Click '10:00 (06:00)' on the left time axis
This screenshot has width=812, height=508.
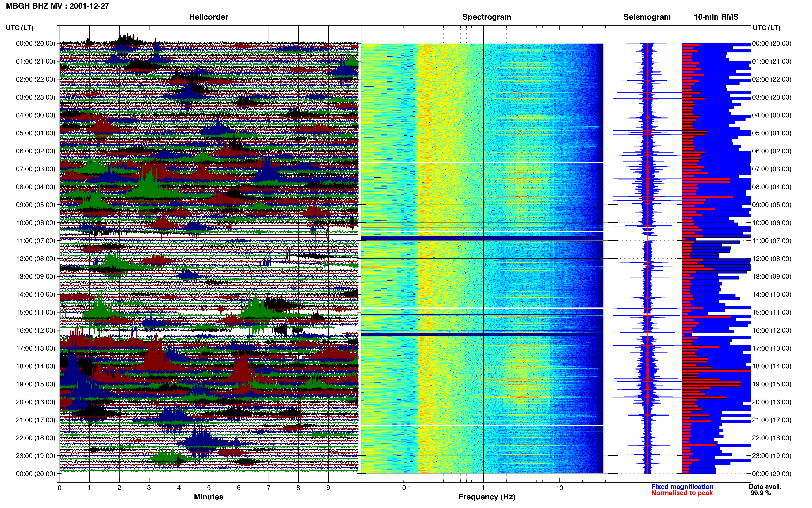(x=35, y=223)
